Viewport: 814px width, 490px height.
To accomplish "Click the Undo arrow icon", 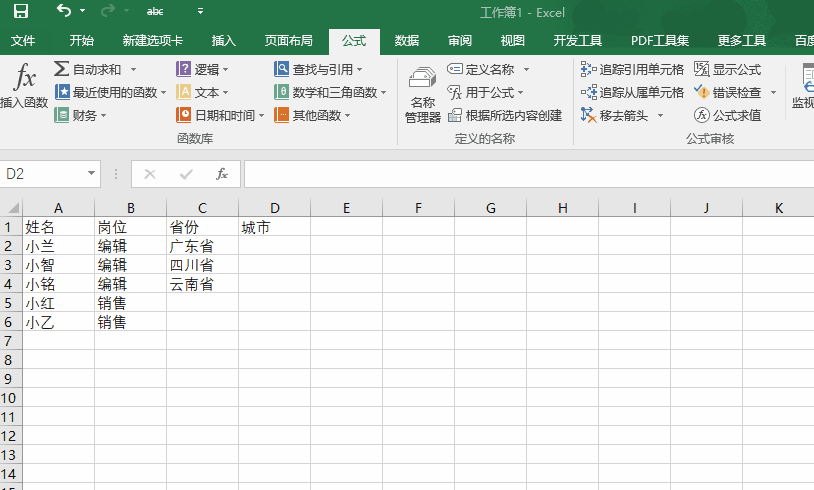I will [x=63, y=12].
